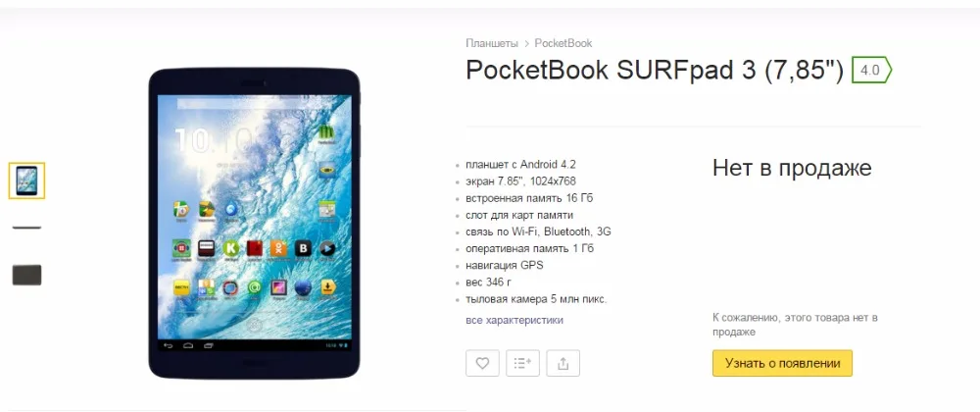Add product to favorites with heart icon
The width and height of the screenshot is (980, 412).
pos(482,363)
